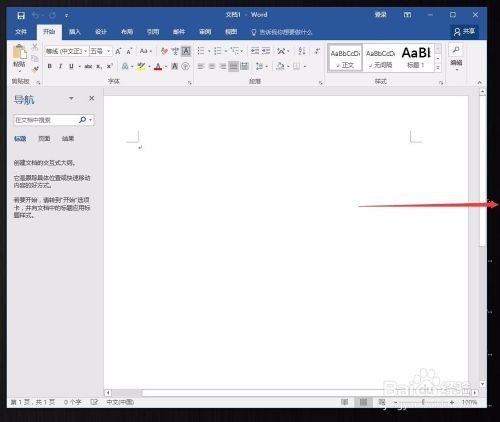Open the Change Case (Aa) dropdown
Viewport: 500px width, 422px height.
click(x=145, y=51)
